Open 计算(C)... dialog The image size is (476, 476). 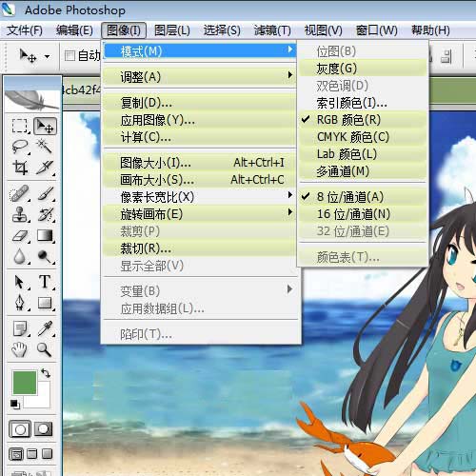pyautogui.click(x=200, y=137)
